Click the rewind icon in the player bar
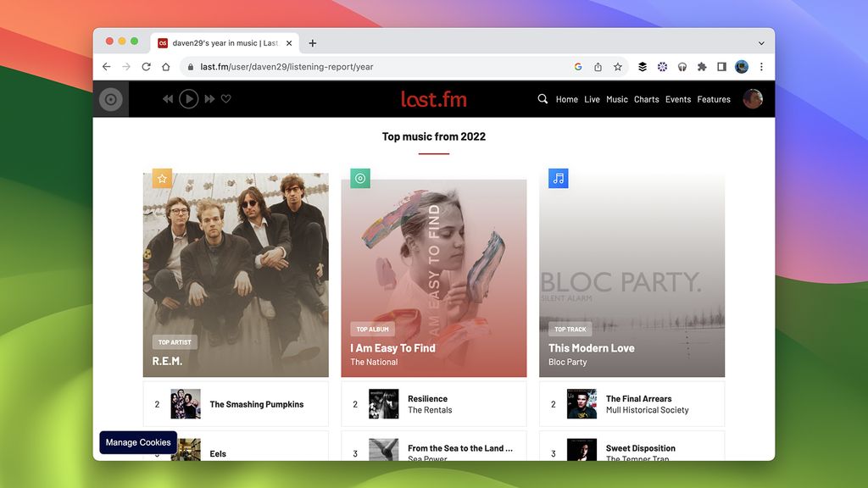Screen dimensions: 868x488 (x=168, y=98)
